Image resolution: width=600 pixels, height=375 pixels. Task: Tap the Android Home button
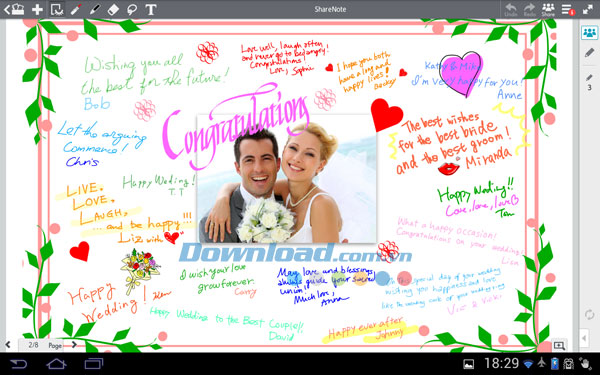[x=56, y=364]
